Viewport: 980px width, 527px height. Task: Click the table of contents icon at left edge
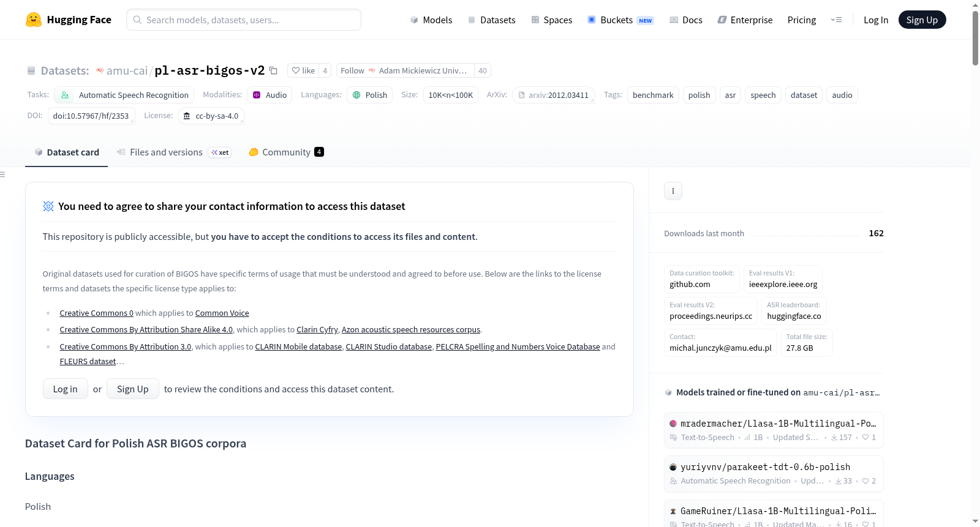point(2,174)
